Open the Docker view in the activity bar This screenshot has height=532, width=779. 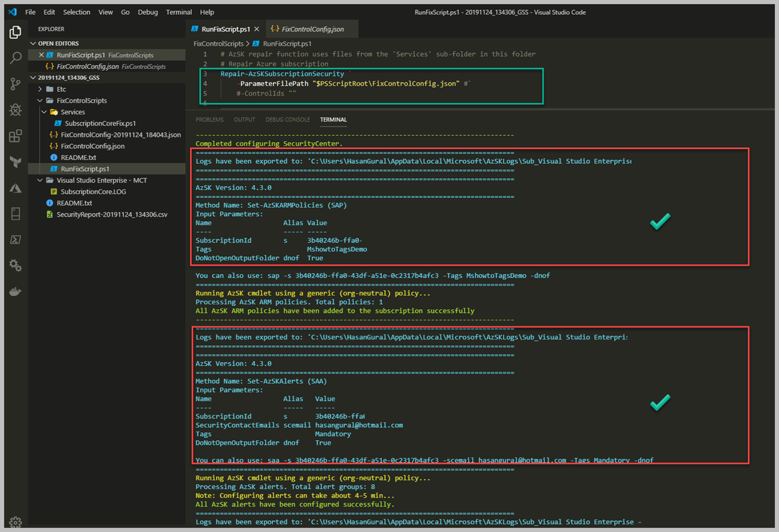pos(16,291)
